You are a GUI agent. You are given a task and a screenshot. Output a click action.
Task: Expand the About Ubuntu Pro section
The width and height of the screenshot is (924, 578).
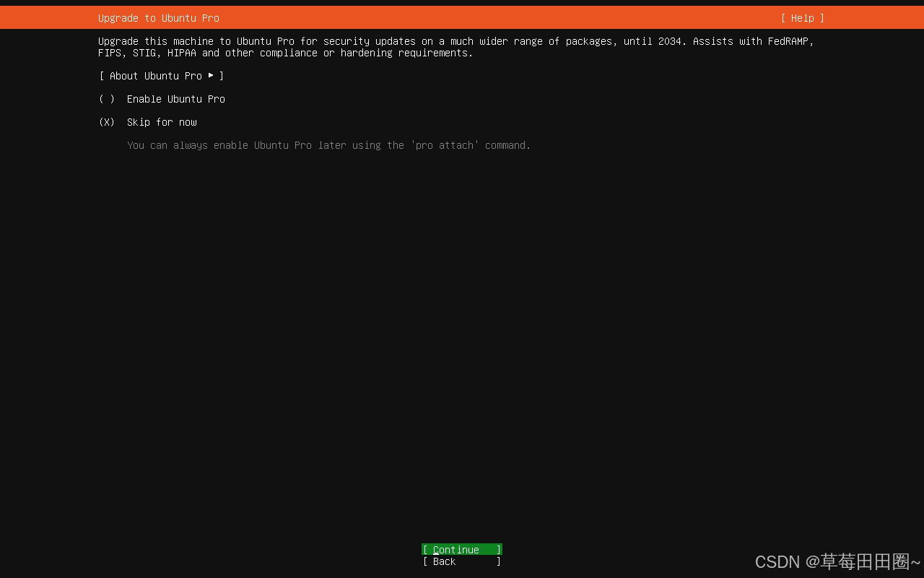pyautogui.click(x=162, y=76)
